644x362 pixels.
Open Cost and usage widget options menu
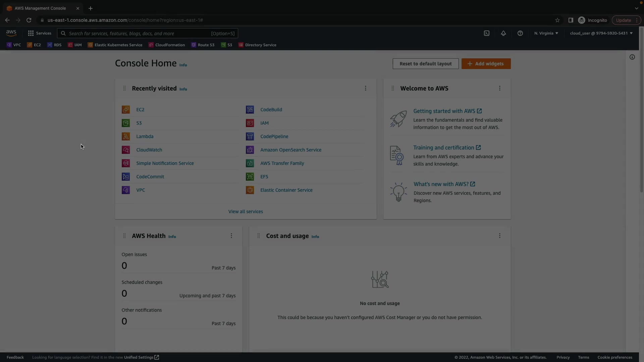(499, 236)
